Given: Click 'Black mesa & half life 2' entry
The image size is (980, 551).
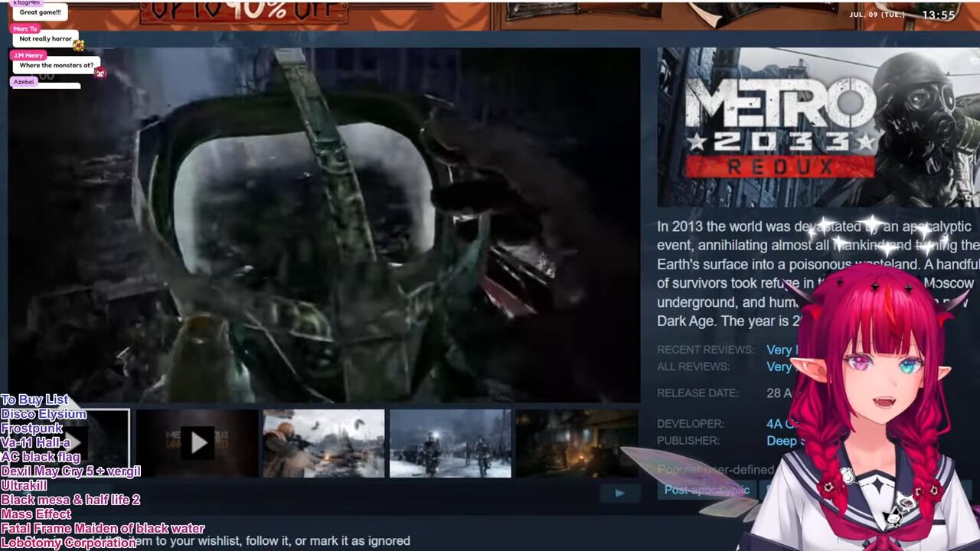Looking at the screenshot, I should (x=70, y=500).
